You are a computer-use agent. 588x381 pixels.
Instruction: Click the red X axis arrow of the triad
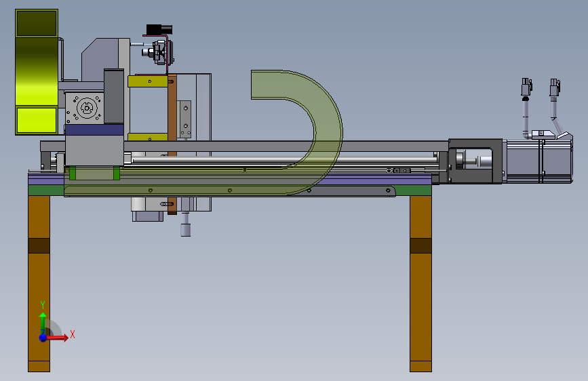point(58,338)
